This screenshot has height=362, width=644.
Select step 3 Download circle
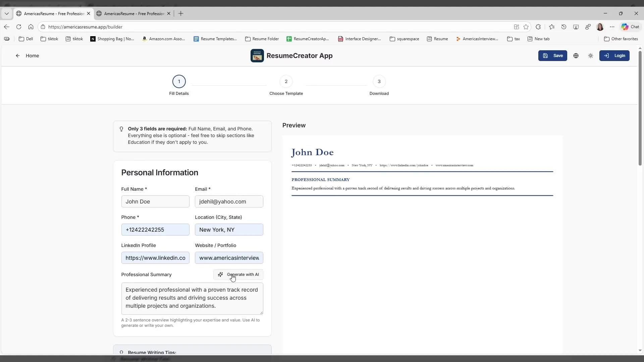pos(379,81)
